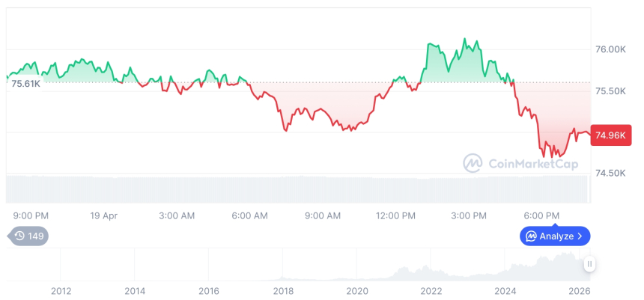Expand the chevron arrow on Analyze button
The width and height of the screenshot is (644, 300).
580,236
